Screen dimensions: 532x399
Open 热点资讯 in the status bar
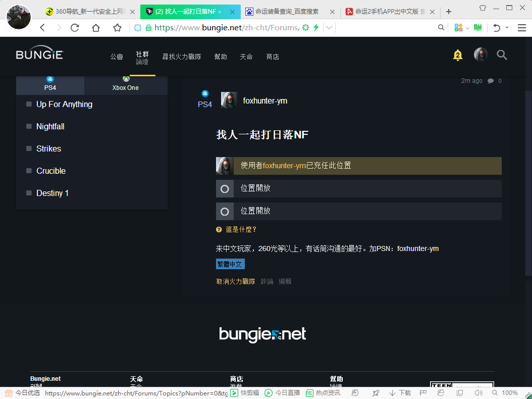point(323,393)
